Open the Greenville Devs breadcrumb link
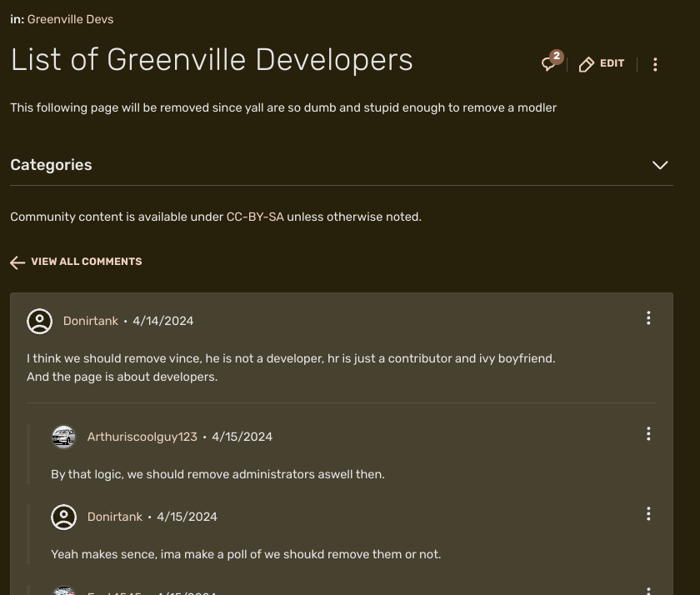 point(70,18)
